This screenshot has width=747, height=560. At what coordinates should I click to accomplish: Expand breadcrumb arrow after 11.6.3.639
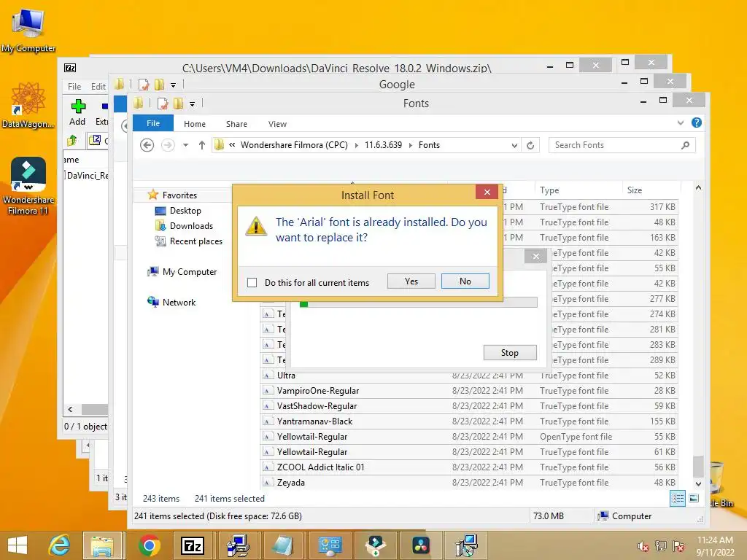[x=410, y=145]
